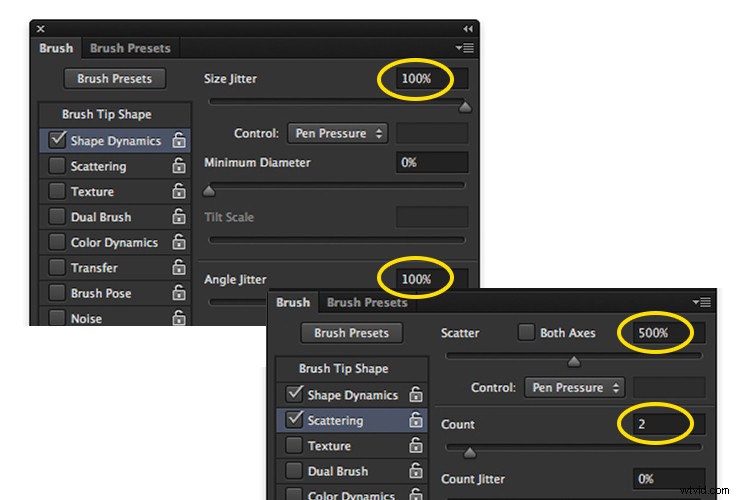Click the Texture lock icon in upper panel

point(179,191)
